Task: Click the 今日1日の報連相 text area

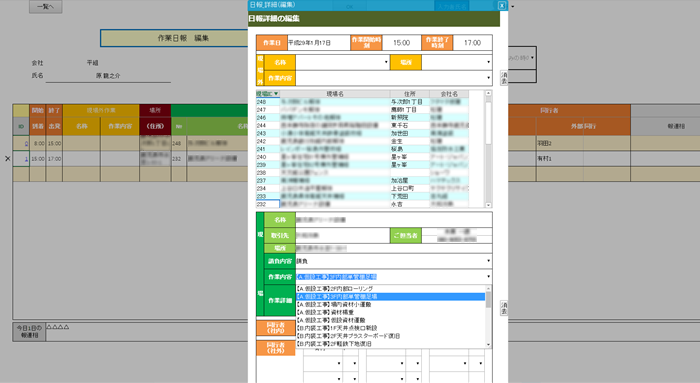Action: pyautogui.click(x=147, y=332)
